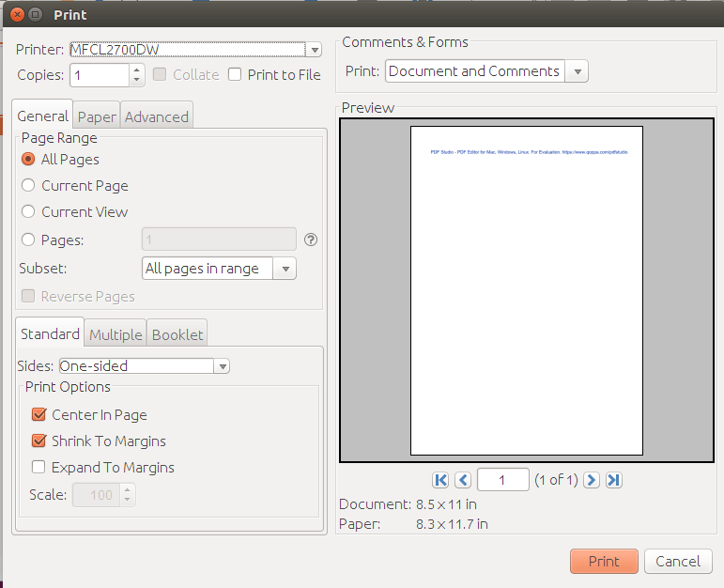Enable Expand To Margins option

coord(39,467)
